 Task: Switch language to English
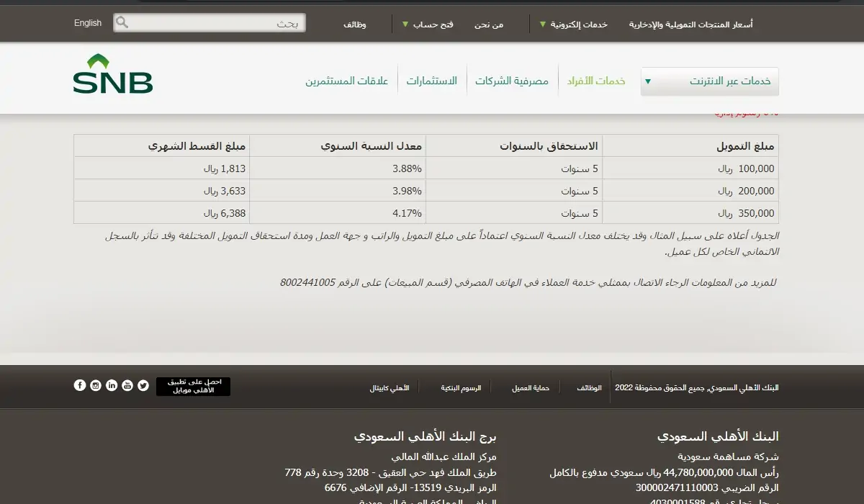point(88,23)
